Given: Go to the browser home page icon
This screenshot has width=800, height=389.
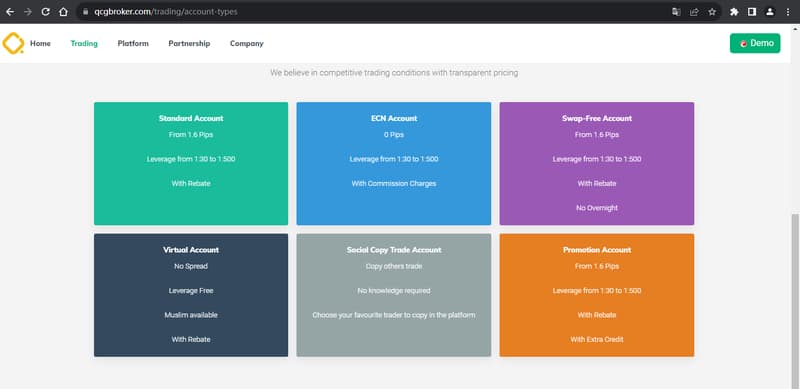Looking at the screenshot, I should [63, 12].
